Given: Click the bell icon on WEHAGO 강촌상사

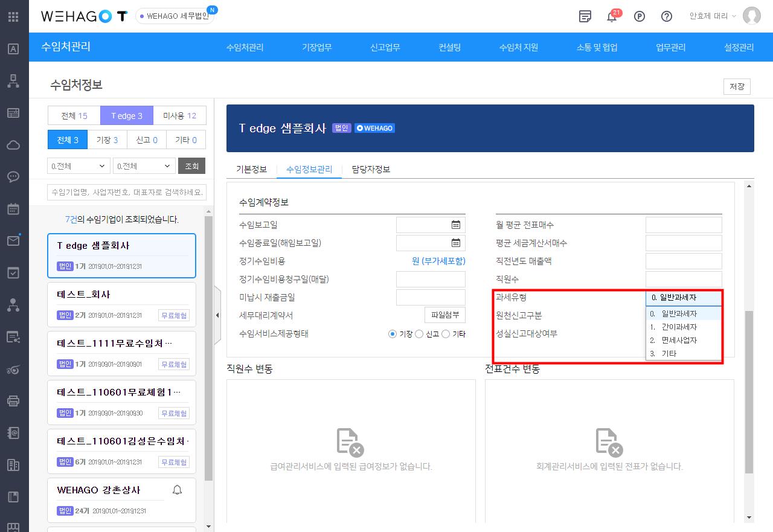Looking at the screenshot, I should [177, 490].
